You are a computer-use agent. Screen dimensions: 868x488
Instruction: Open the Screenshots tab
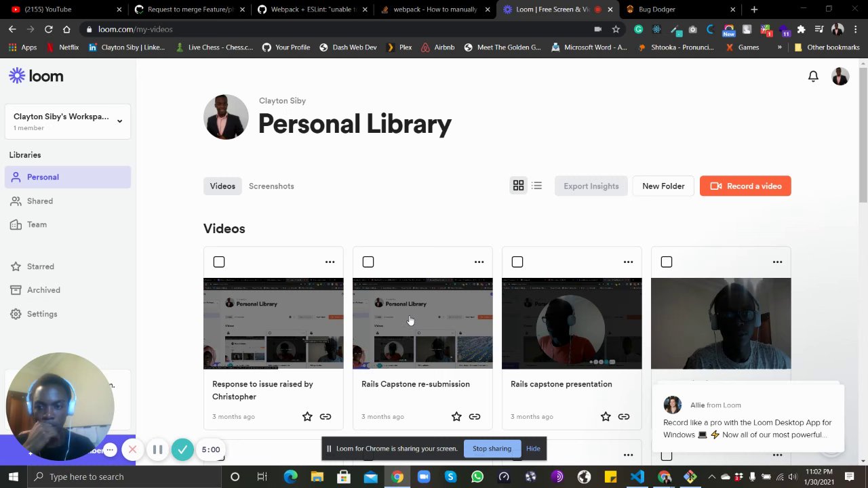[x=271, y=186]
